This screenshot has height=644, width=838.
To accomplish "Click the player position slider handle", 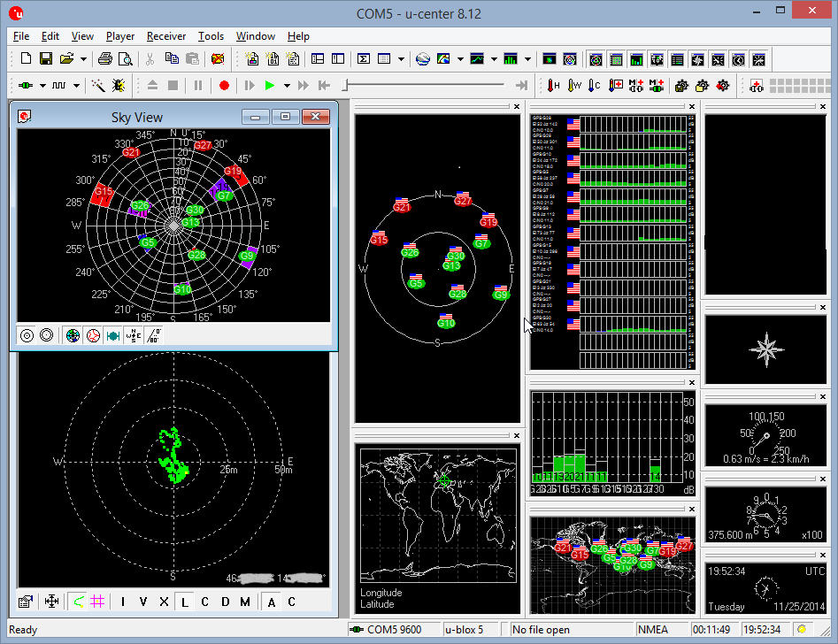I will (345, 85).
